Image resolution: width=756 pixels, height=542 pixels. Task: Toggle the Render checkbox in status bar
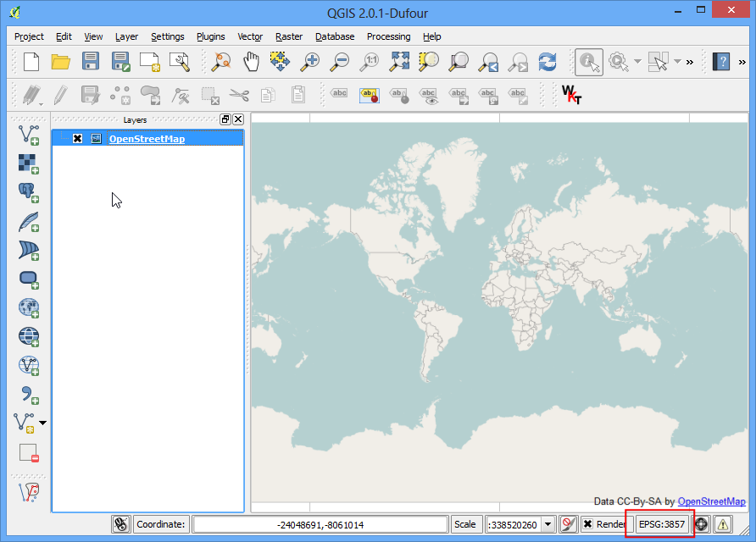pyautogui.click(x=587, y=524)
